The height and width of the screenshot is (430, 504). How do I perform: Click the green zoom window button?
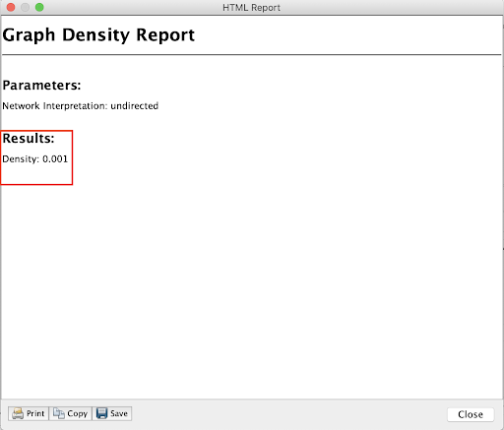pos(39,7)
